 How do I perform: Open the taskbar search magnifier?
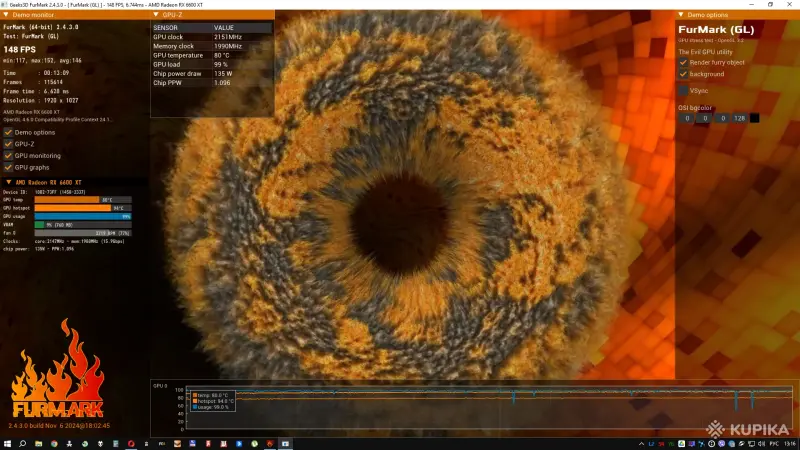click(x=22, y=444)
